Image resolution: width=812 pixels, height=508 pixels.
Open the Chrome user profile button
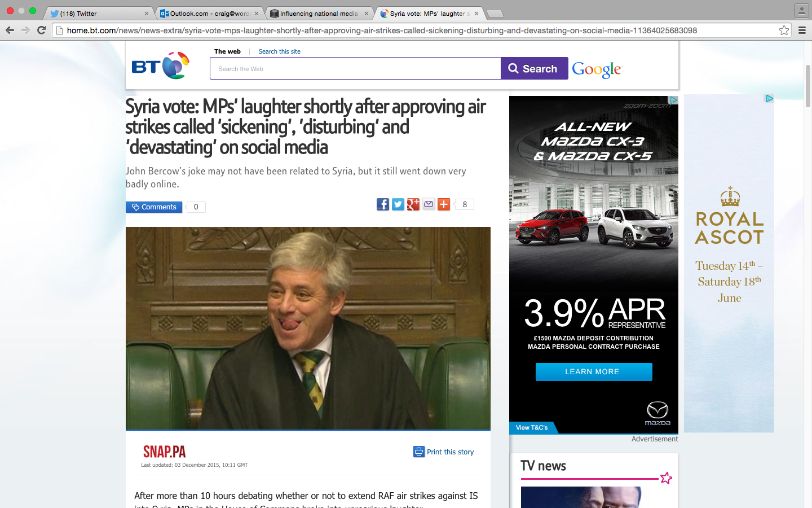point(801,10)
